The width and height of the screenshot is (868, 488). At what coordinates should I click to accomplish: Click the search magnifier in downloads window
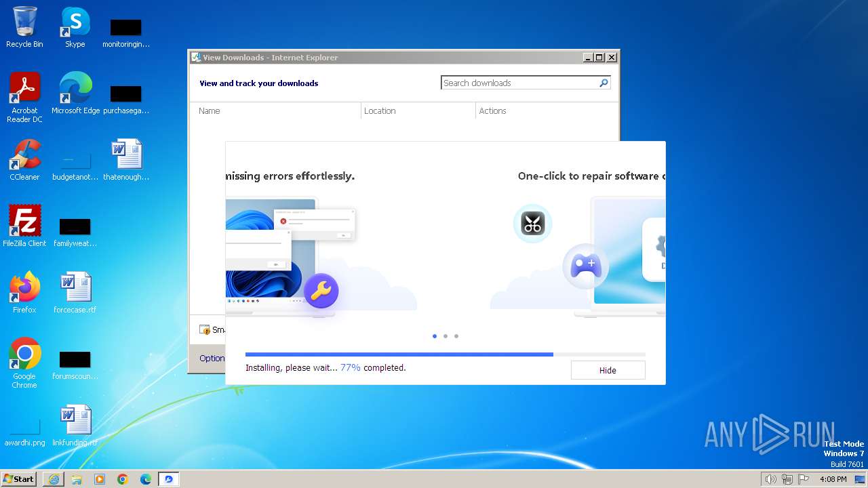604,83
